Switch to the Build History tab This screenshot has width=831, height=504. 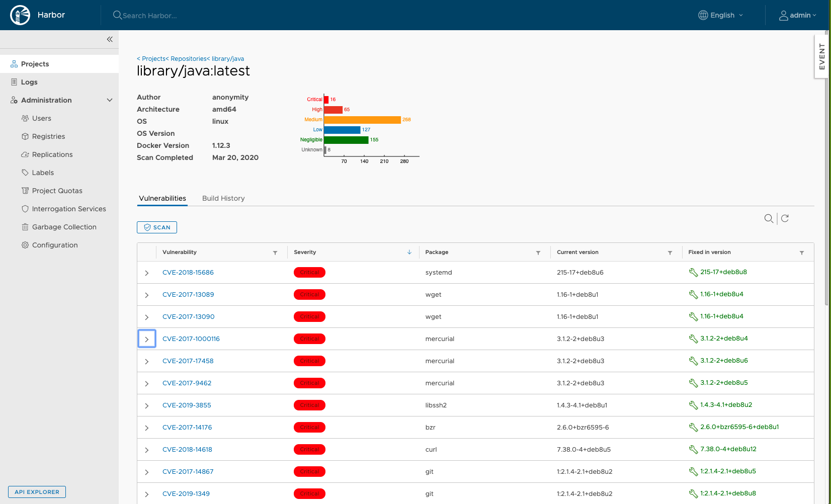223,198
